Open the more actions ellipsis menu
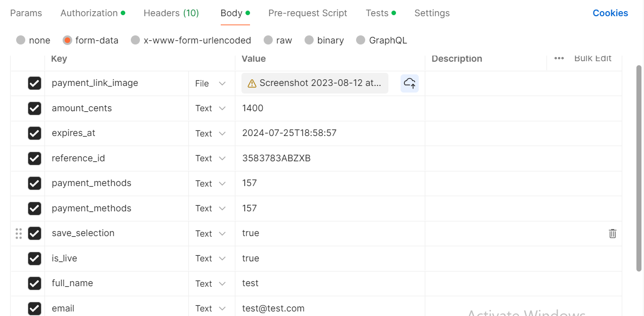644x316 pixels. pos(559,59)
